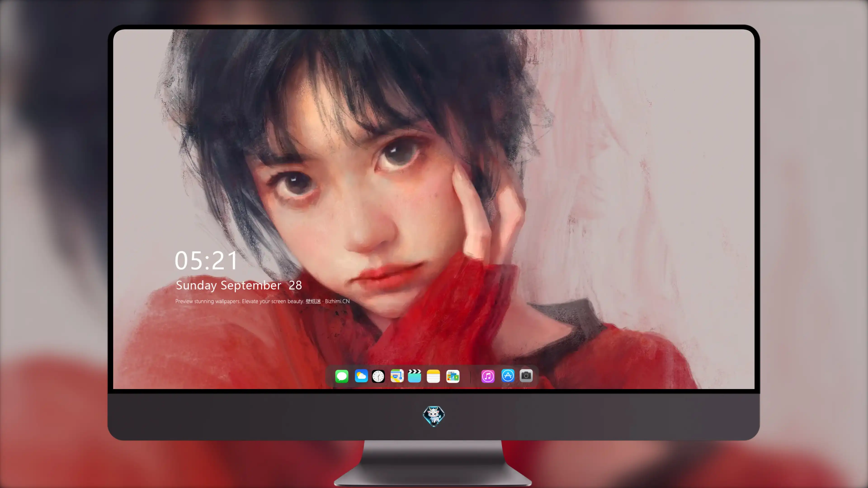Click the Bizhimi.CN wallpaper tagline text
The image size is (868, 488).
coord(262,301)
